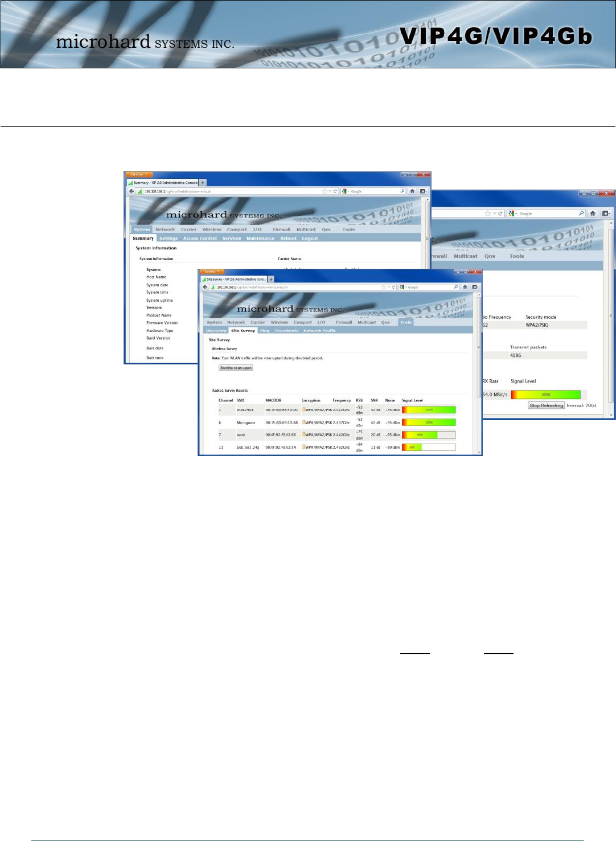Open the Firefox menu in the Summary window

[139, 174]
